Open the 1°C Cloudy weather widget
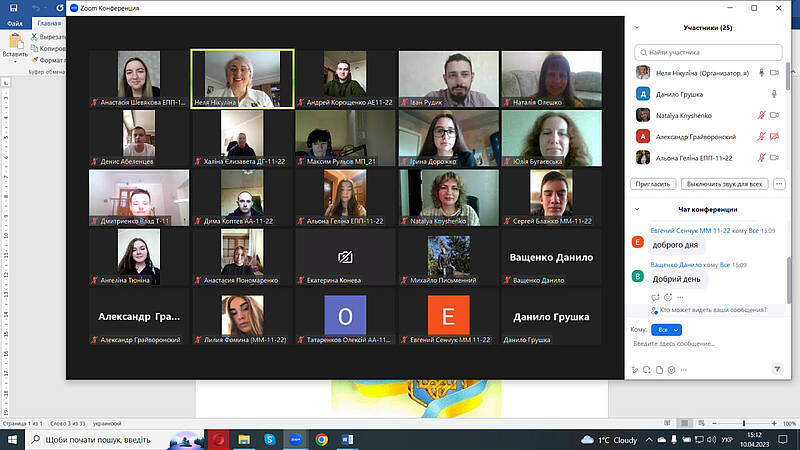800x450 pixels. tap(609, 440)
